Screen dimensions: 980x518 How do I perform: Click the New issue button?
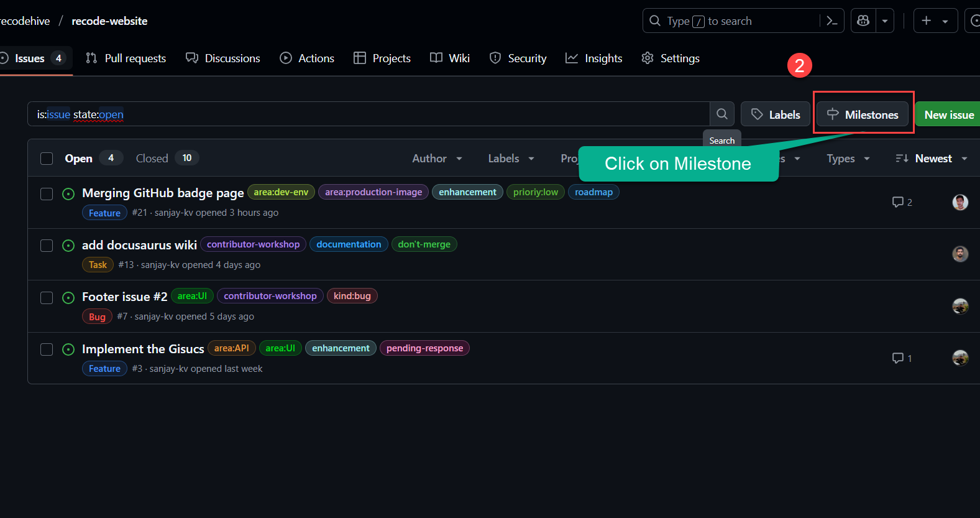click(x=948, y=114)
